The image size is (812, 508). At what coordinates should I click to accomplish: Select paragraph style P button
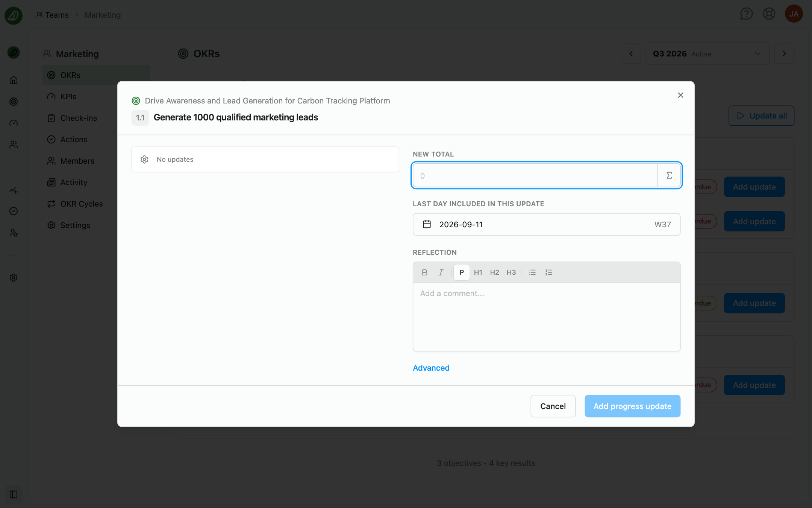[x=462, y=272]
